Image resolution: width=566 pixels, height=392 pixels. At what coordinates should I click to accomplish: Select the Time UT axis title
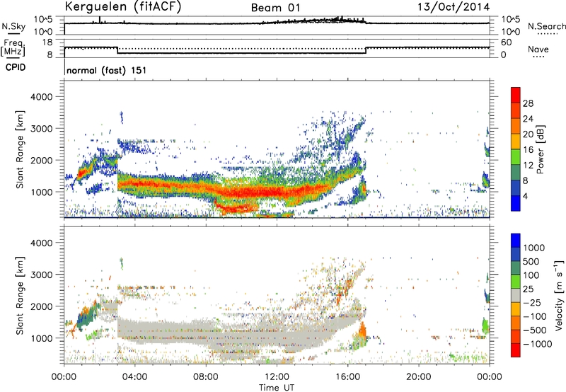click(277, 387)
